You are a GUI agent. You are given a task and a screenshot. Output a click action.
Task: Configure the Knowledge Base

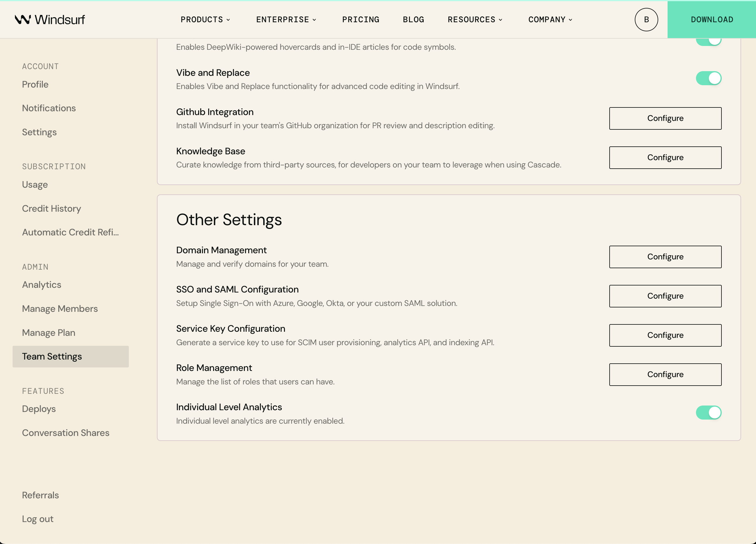click(665, 157)
